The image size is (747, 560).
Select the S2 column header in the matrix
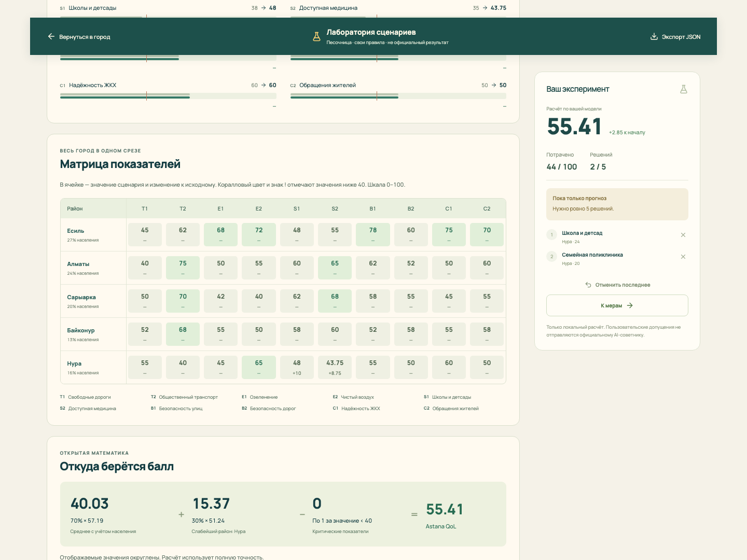tap(335, 208)
